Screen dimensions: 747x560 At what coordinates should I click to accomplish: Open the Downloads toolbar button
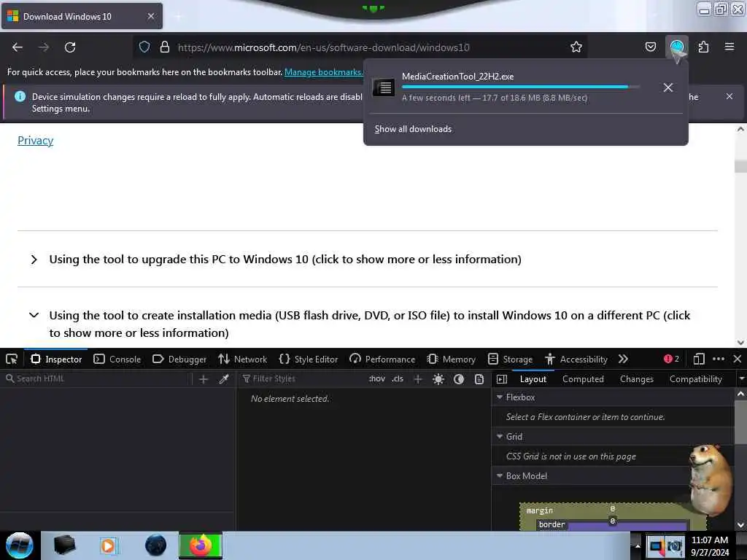[677, 47]
